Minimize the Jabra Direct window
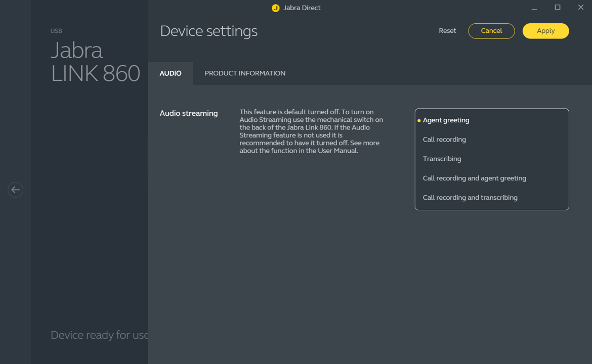Image resolution: width=592 pixels, height=364 pixels. click(x=534, y=8)
